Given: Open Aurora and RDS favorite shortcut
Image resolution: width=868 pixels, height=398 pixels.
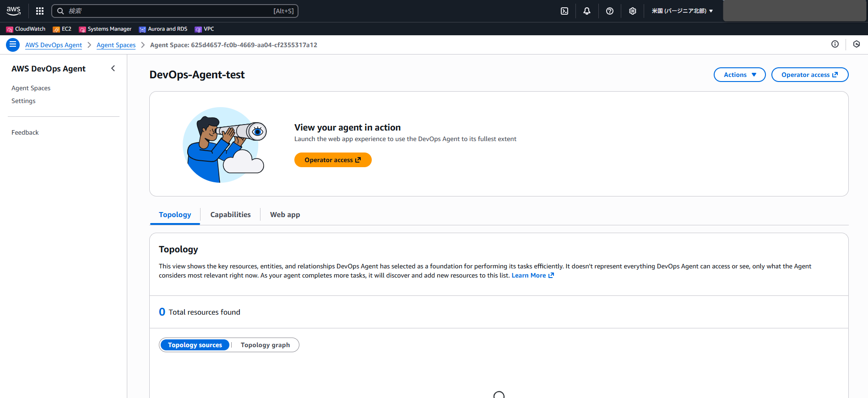Looking at the screenshot, I should pyautogui.click(x=163, y=29).
